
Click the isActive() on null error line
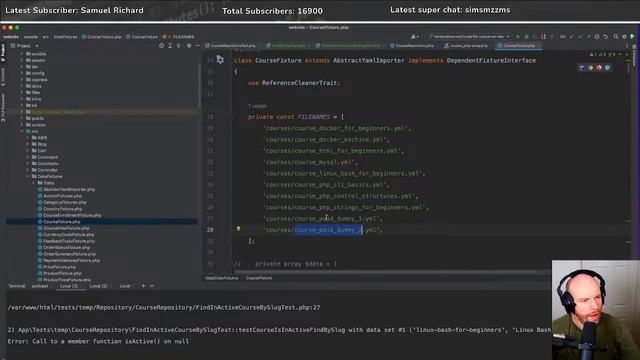tap(98, 341)
